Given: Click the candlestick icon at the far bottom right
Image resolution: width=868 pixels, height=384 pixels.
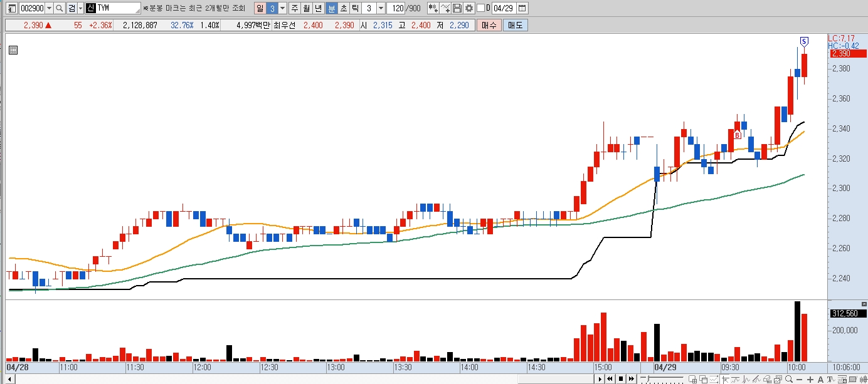Looking at the screenshot, I should [863, 378].
